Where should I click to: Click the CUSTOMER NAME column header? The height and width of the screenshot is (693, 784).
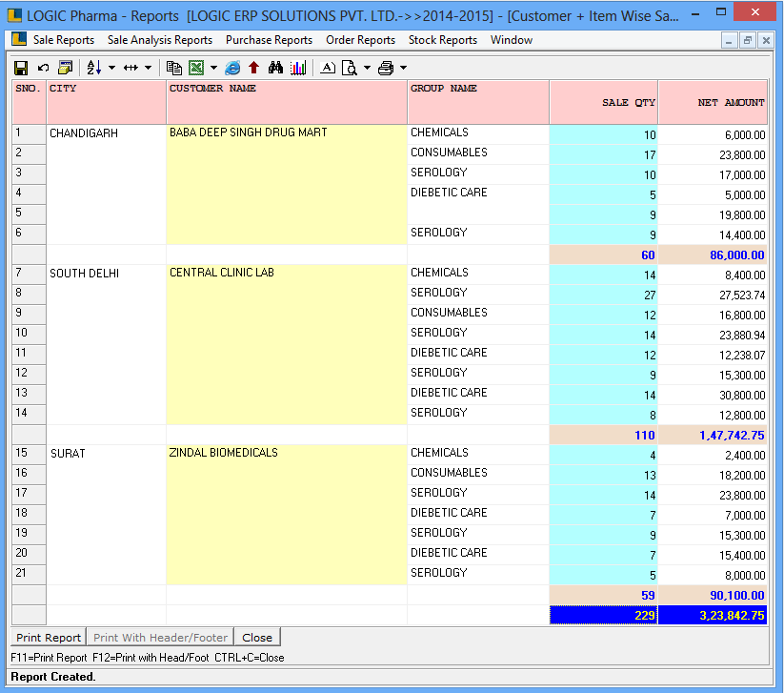pyautogui.click(x=287, y=102)
